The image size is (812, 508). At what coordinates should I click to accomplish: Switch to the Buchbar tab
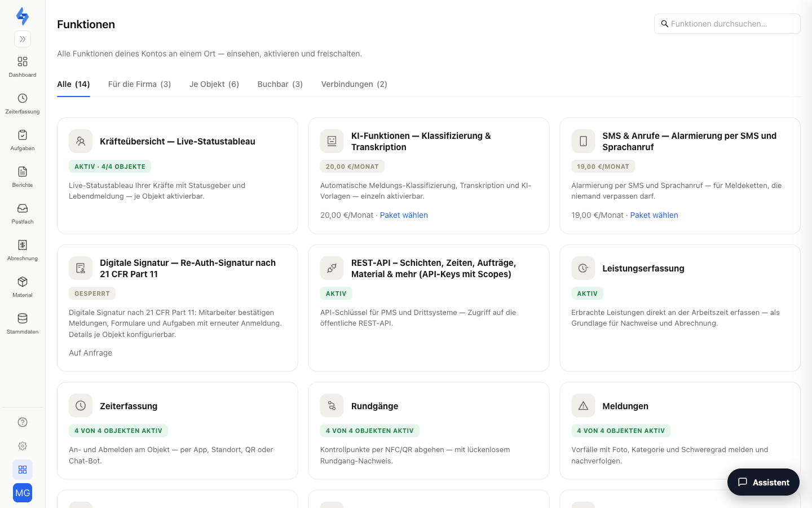[x=280, y=84]
